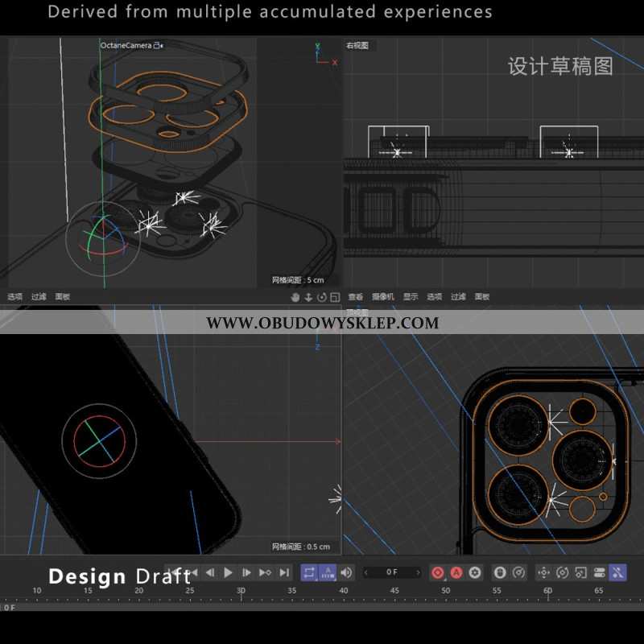Jump to the end of the timeline
Viewport: 644px width, 644px height.
point(284,572)
